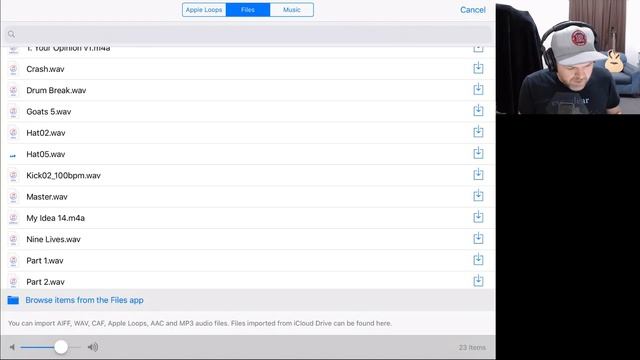Click the blue folder icon for Files app
The height and width of the screenshot is (360, 640).
point(13,300)
